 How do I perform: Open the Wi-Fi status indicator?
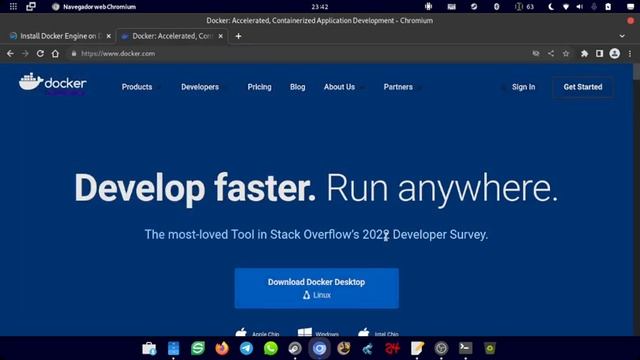[x=565, y=7]
